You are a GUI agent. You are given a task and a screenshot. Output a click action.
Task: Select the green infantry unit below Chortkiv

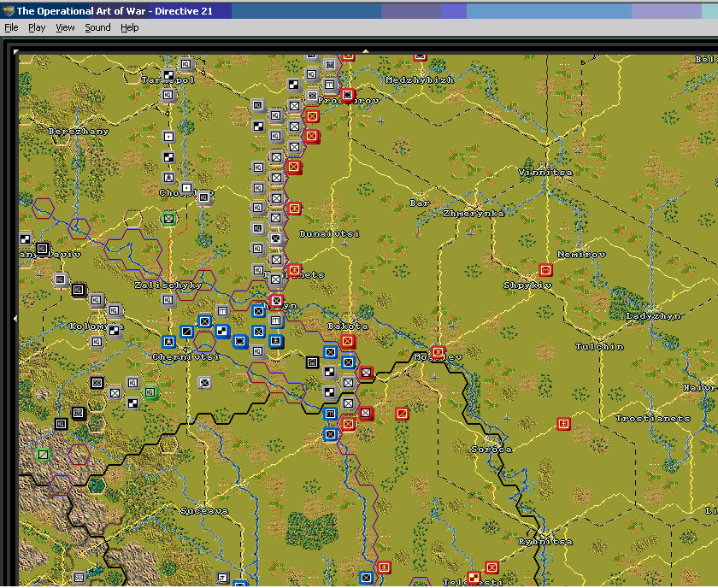[169, 219]
